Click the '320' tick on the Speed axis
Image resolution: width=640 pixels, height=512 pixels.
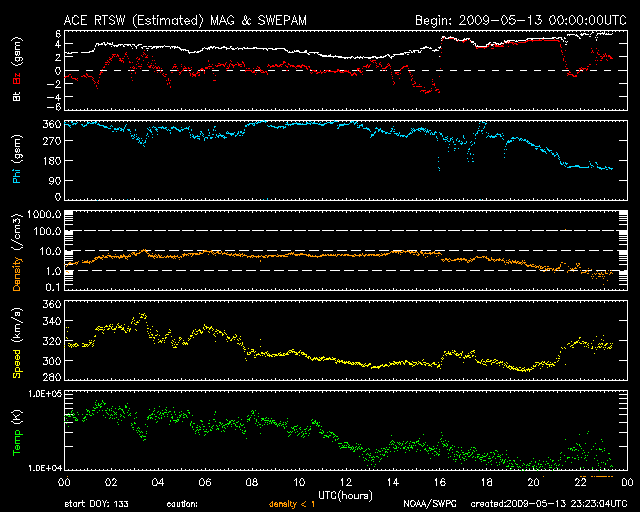(52, 341)
